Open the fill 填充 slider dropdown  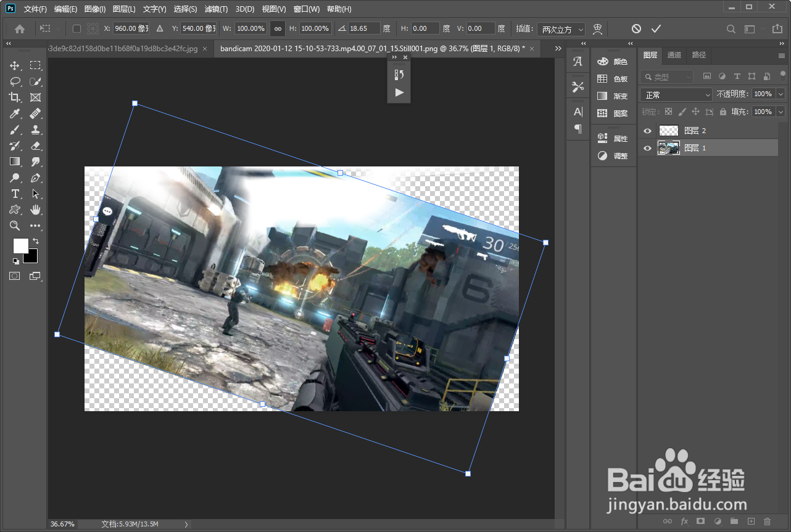point(781,112)
